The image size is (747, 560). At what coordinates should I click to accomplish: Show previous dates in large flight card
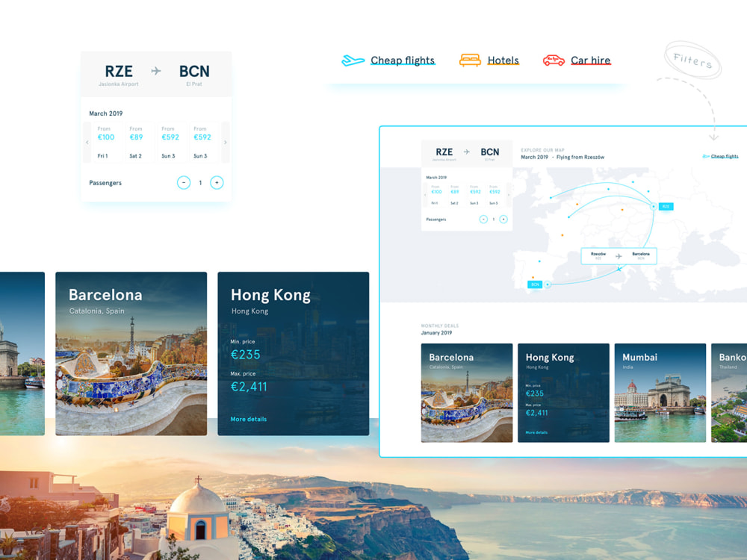(87, 143)
